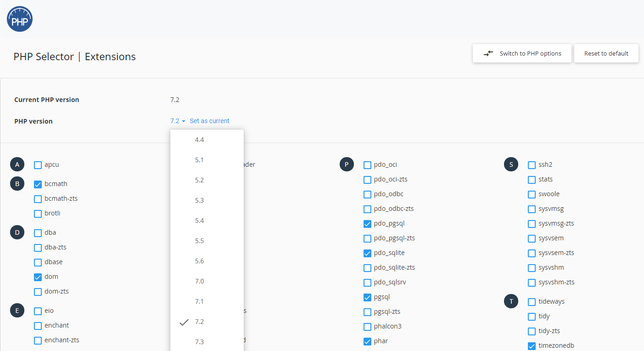Check the stats extension
Screen dimensions: 644x351
[x=532, y=180]
